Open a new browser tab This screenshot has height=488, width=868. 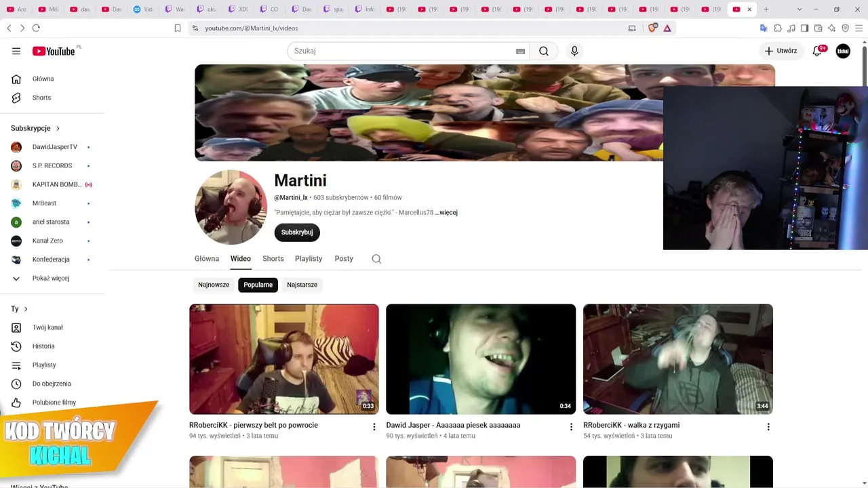coord(766,9)
